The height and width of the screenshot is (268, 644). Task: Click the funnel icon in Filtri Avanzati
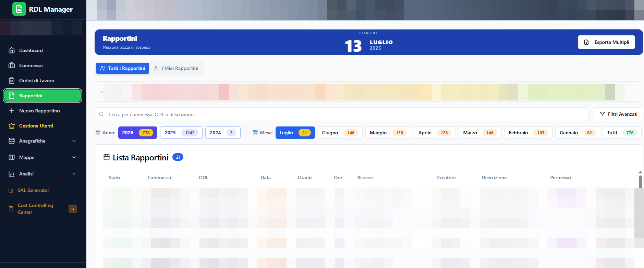(x=603, y=114)
